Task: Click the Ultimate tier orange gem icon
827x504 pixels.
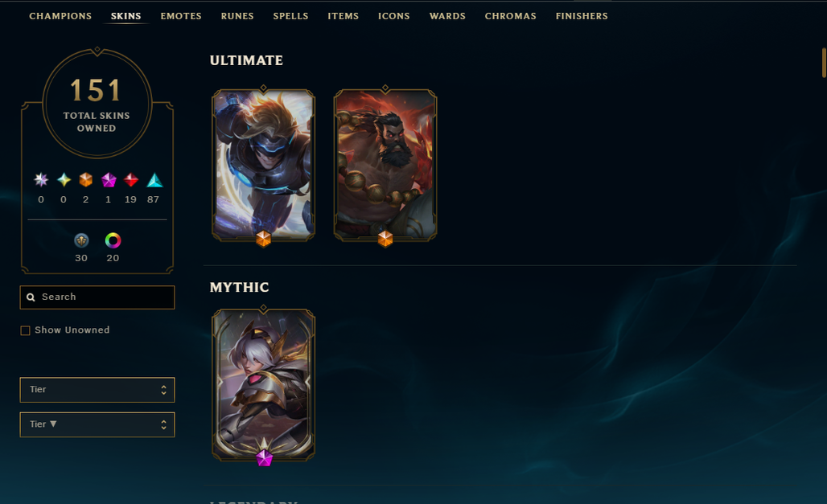Action: (x=86, y=180)
